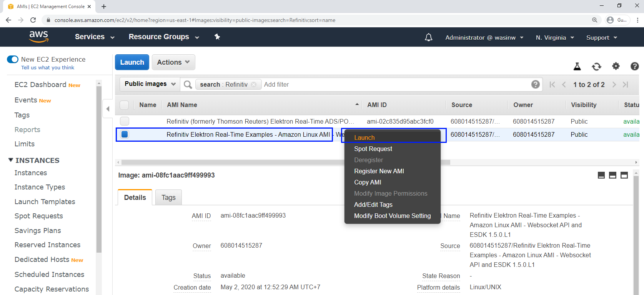
Task: Go to next page of results
Action: pos(614,84)
